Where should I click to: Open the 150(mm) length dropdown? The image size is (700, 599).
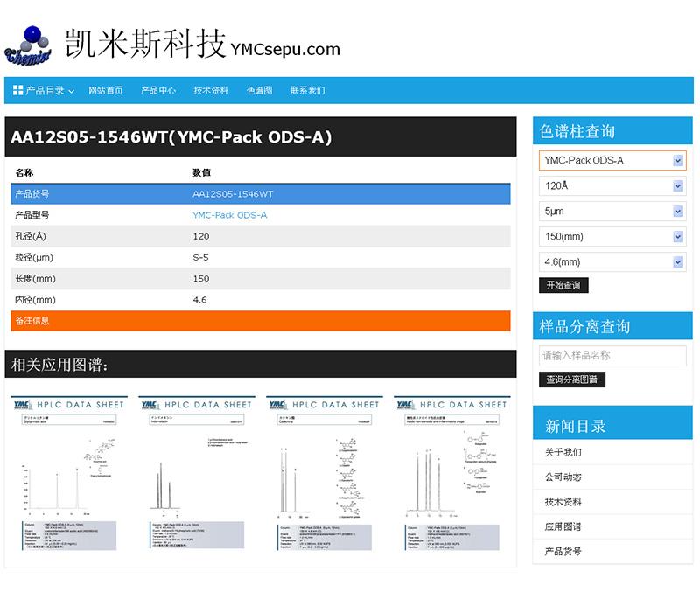612,237
